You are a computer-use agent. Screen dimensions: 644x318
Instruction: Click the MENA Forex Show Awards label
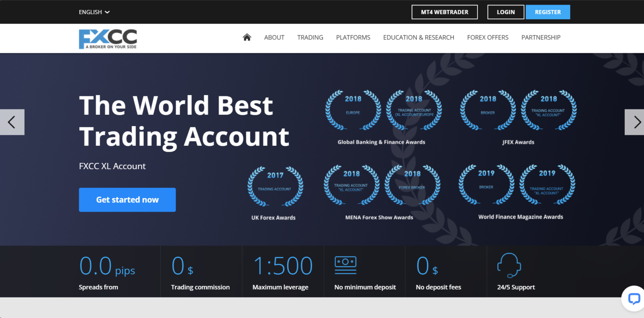pyautogui.click(x=379, y=217)
